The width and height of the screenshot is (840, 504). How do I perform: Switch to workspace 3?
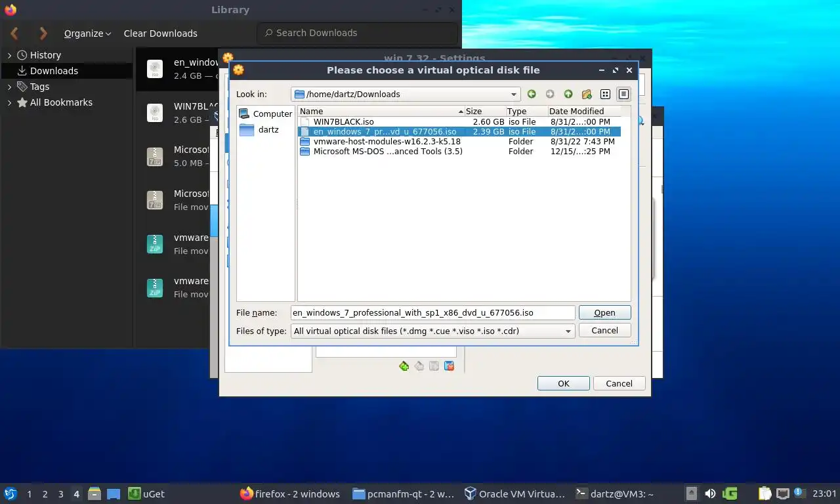[x=60, y=494]
